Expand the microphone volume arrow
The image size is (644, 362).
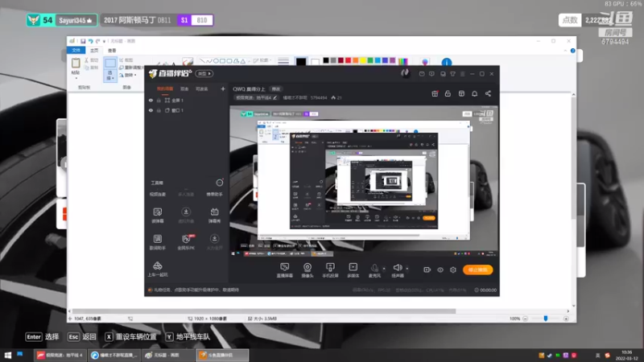[384, 269]
